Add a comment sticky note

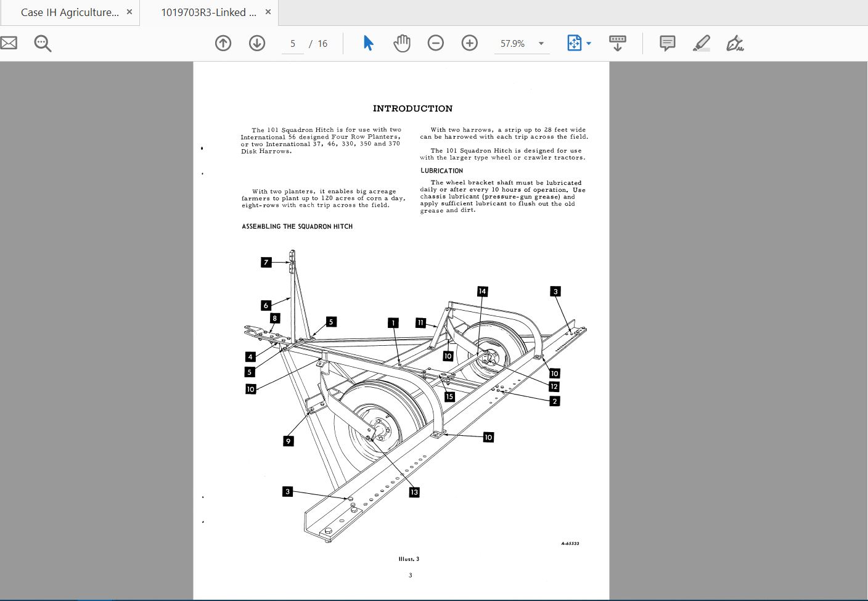(x=667, y=43)
